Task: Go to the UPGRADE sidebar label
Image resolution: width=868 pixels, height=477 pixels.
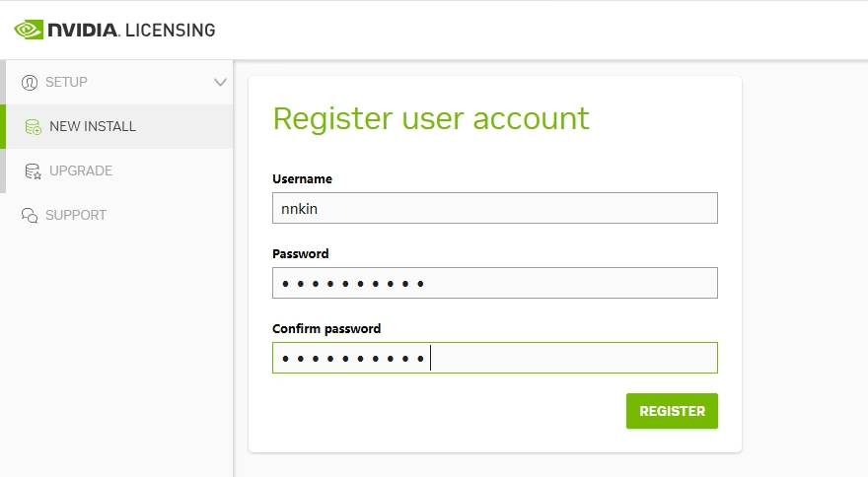Action: pos(81,170)
